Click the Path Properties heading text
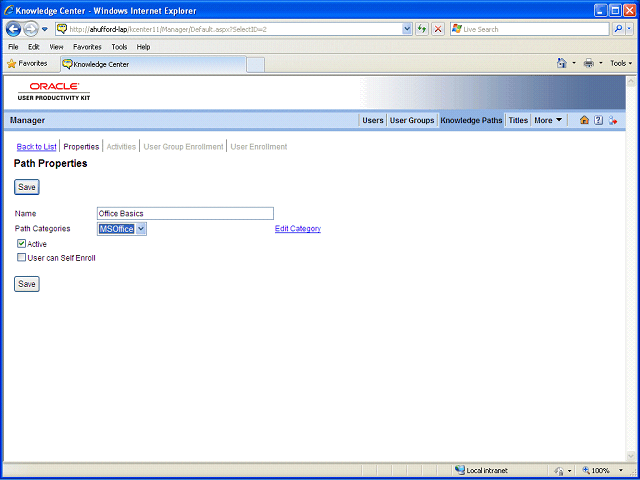 [51, 164]
